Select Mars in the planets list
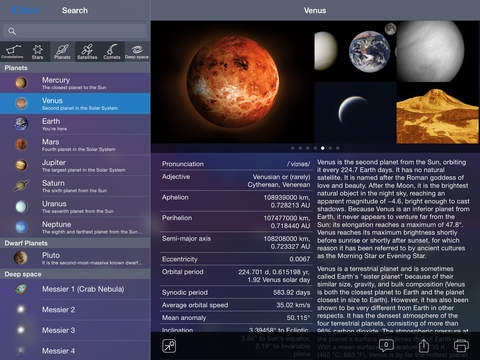The height and width of the screenshot is (360, 480). pos(75,145)
